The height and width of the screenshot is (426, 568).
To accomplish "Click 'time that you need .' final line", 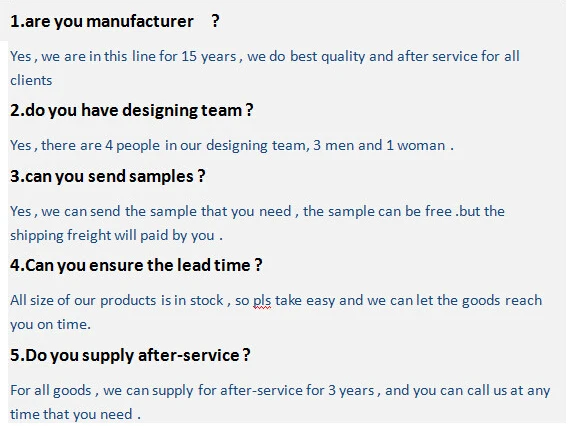I will (75, 414).
